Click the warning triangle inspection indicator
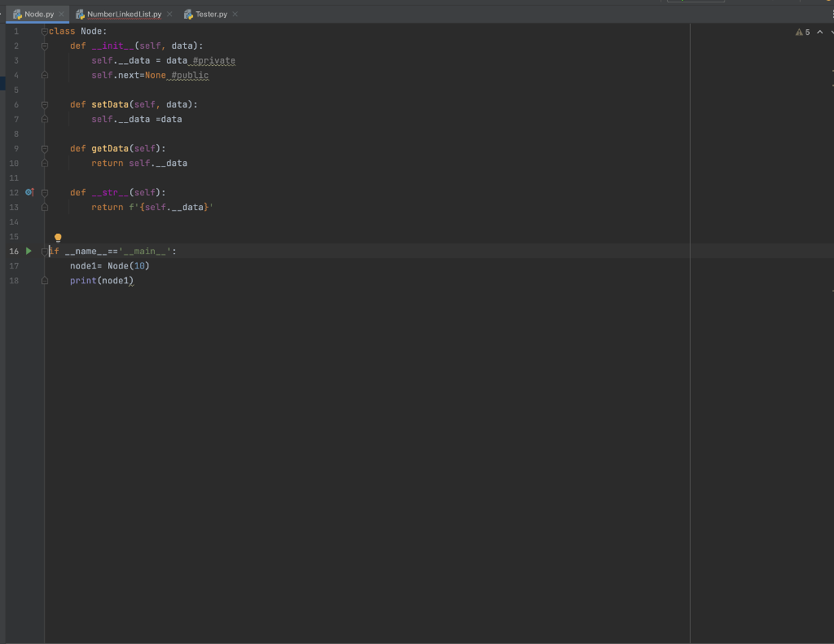Image resolution: width=834 pixels, height=644 pixels. (x=799, y=32)
